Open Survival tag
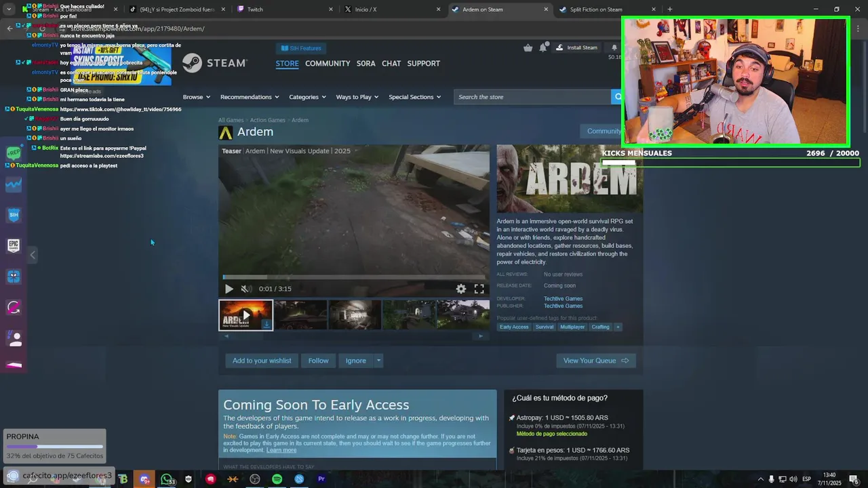 545,327
